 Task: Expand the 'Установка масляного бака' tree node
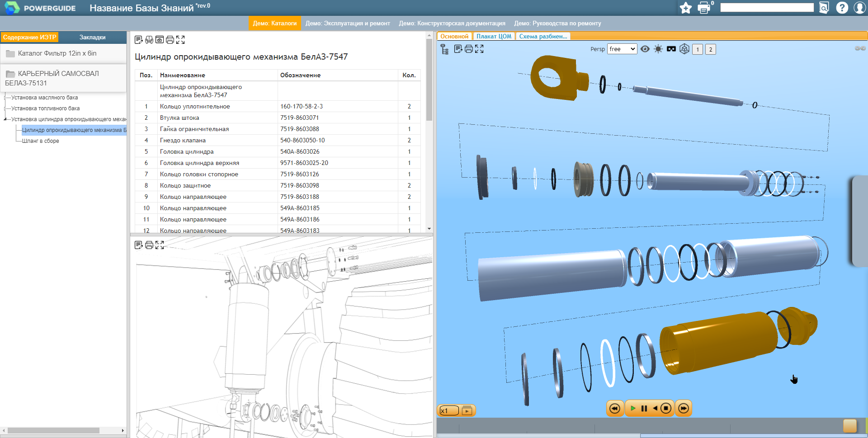coord(5,98)
